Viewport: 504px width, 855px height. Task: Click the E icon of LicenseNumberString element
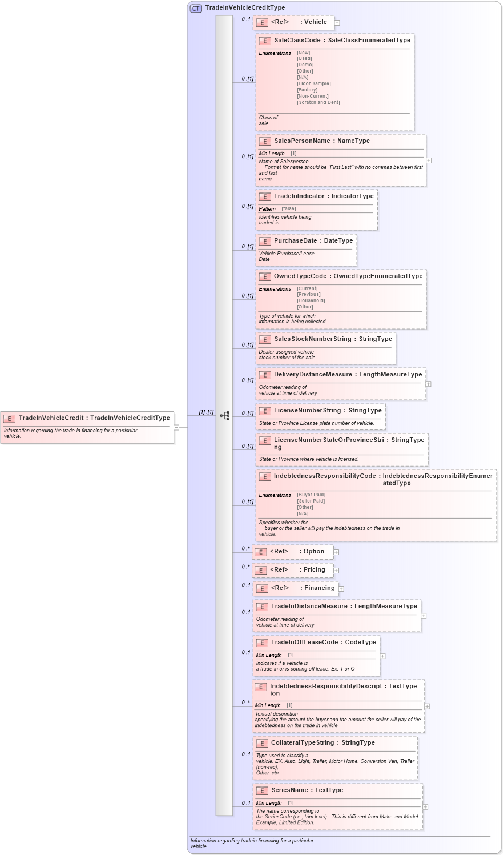(264, 410)
